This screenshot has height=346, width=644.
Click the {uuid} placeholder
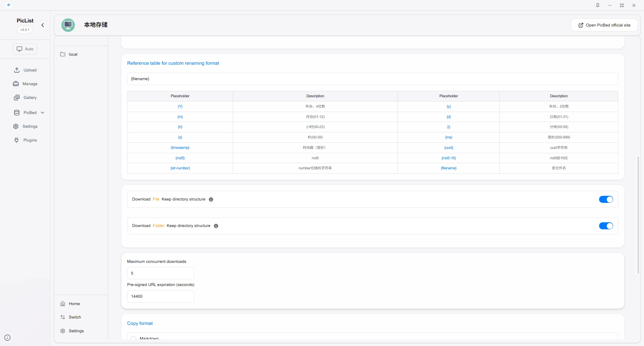pyautogui.click(x=449, y=148)
